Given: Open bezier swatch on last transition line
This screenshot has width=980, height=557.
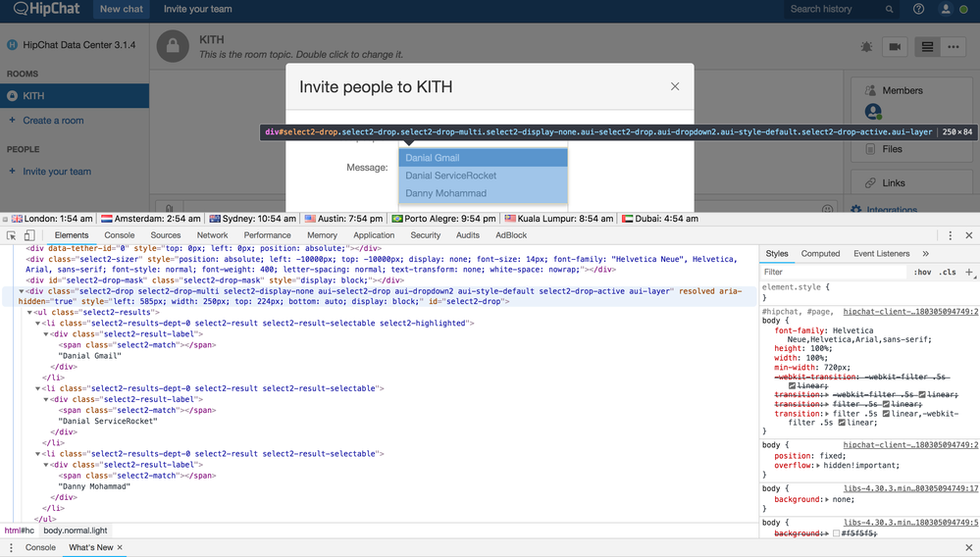Looking at the screenshot, I should 842,423.
